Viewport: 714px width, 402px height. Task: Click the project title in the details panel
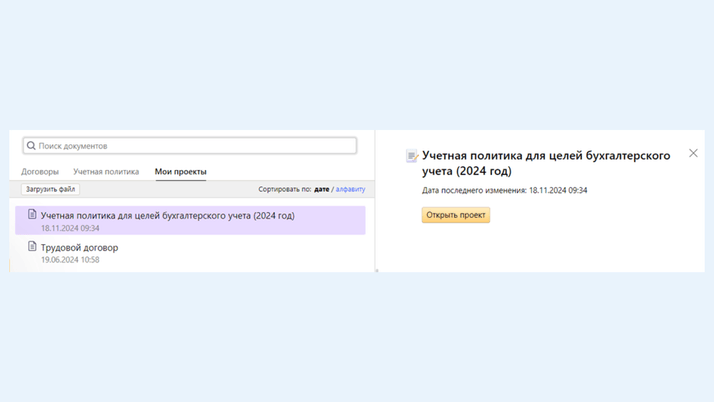545,163
